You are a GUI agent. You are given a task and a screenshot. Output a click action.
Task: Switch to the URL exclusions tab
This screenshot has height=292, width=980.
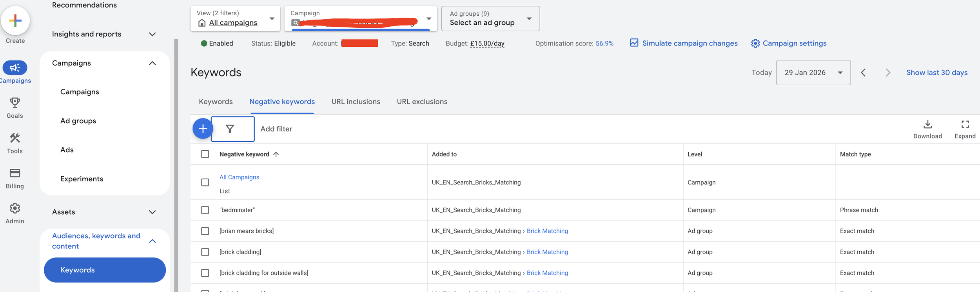[x=422, y=102]
